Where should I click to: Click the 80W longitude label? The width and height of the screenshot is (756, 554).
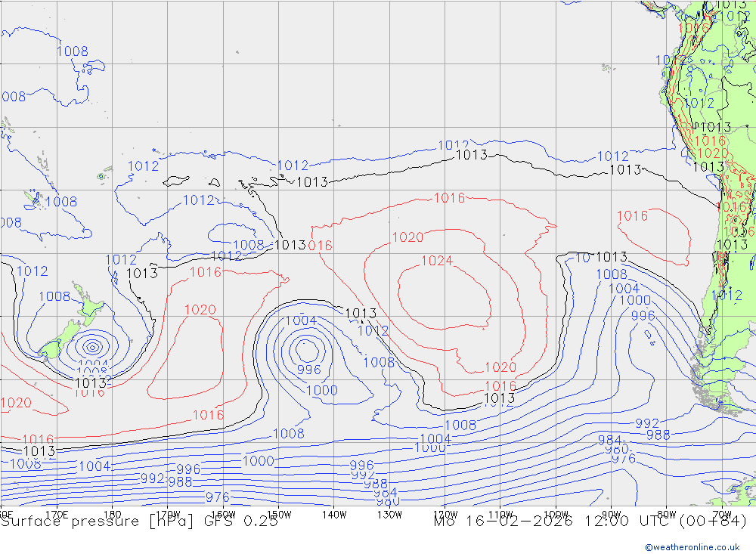coord(667,515)
